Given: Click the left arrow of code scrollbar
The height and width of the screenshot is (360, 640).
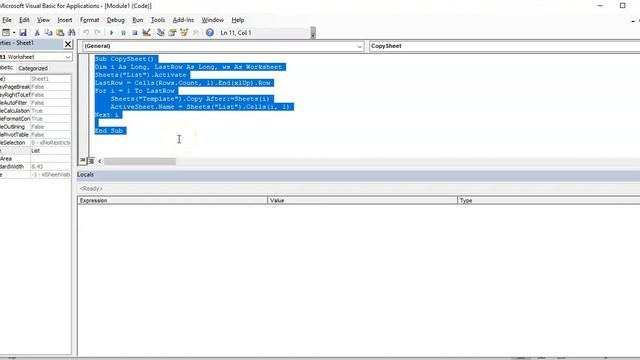Looking at the screenshot, I should pos(100,161).
